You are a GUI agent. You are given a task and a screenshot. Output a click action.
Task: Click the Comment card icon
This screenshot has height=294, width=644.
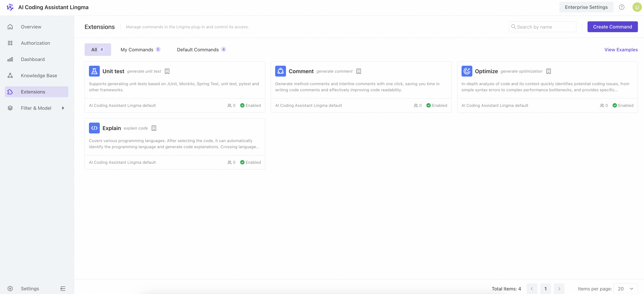coord(281,71)
